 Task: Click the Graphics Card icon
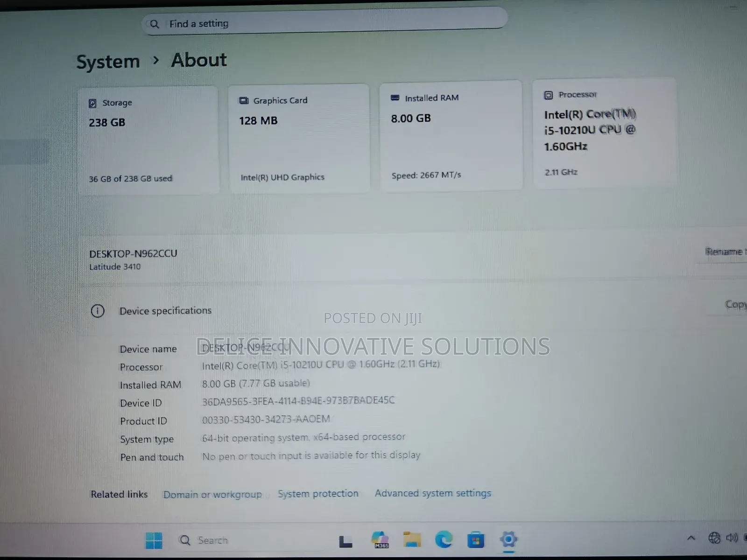click(244, 101)
